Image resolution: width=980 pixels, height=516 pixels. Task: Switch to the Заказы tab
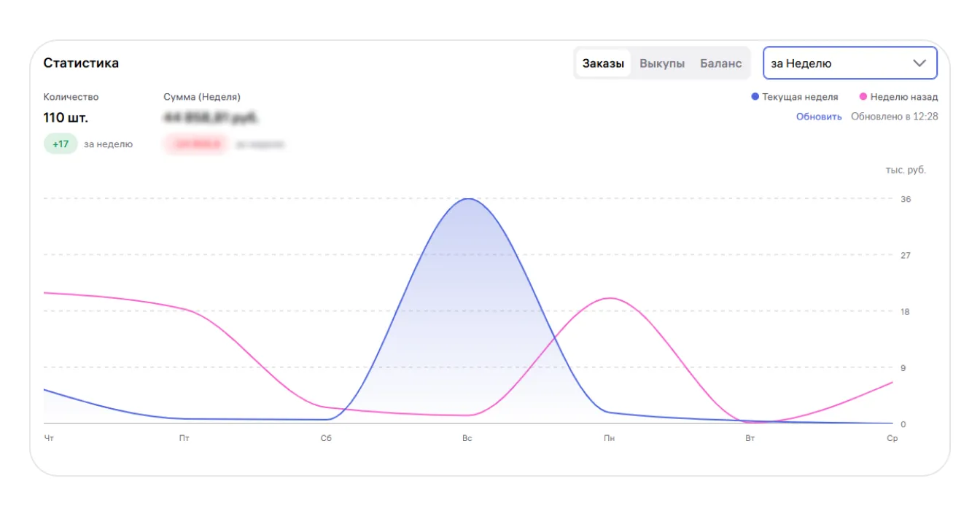(603, 63)
